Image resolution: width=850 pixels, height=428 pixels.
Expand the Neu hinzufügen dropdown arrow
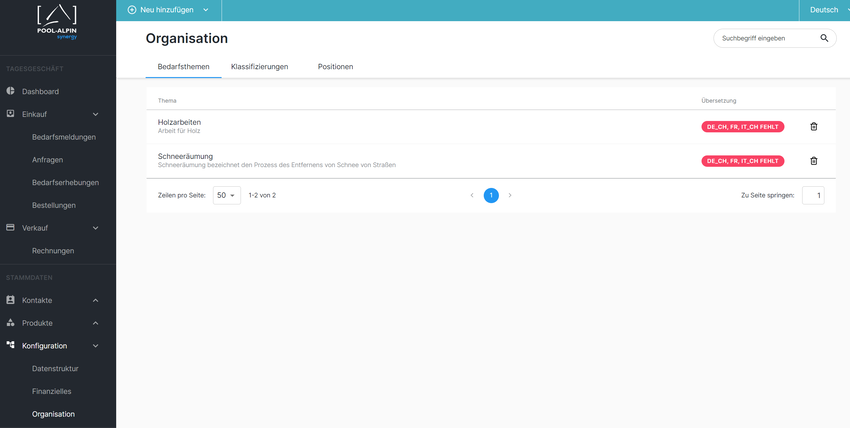(x=206, y=10)
